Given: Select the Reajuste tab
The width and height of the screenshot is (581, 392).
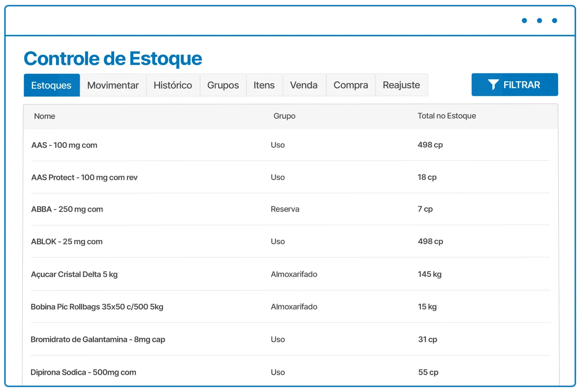Looking at the screenshot, I should pyautogui.click(x=401, y=85).
